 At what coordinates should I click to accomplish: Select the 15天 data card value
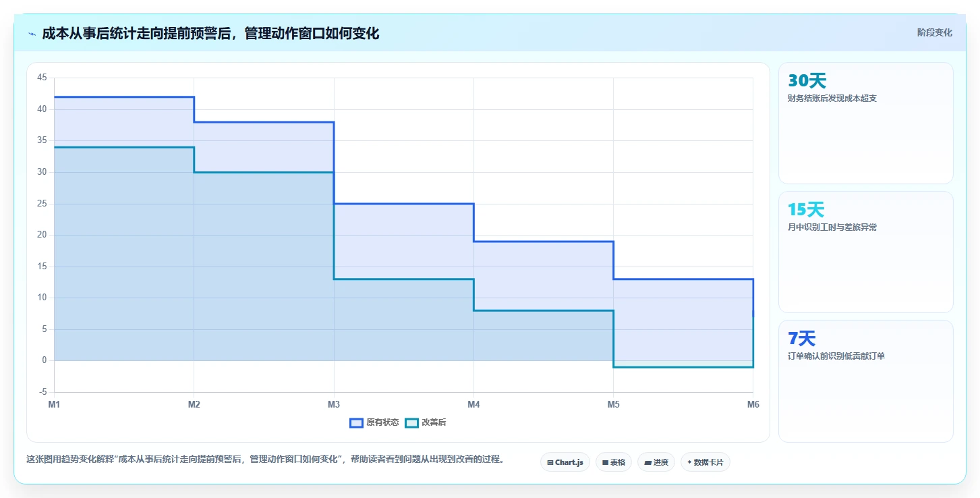pyautogui.click(x=806, y=210)
